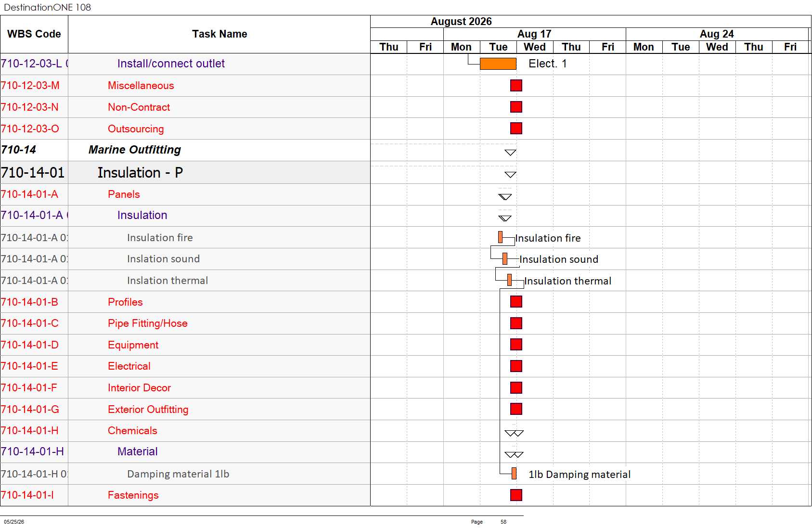The width and height of the screenshot is (812, 528).
Task: Click the Aug 24 week header
Action: [717, 34]
